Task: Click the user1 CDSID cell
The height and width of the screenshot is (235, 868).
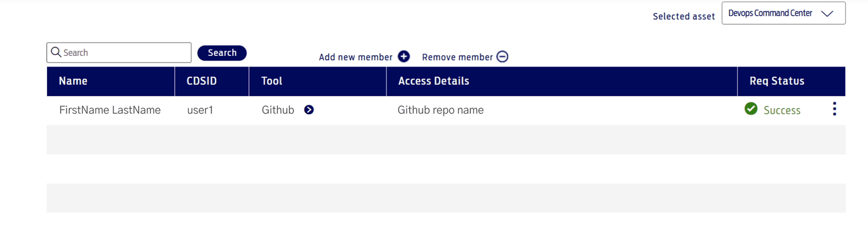Action: click(x=200, y=110)
